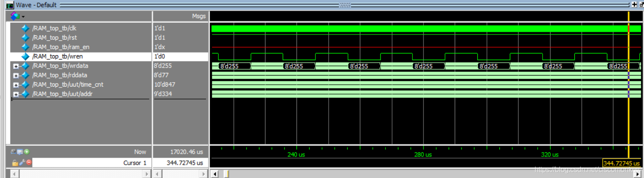Select the /RAM_top_tb/uut/addr signal name

click(x=62, y=94)
